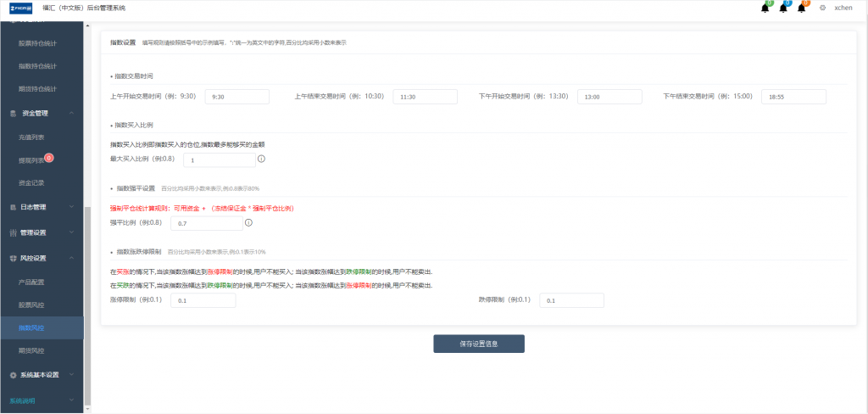Click the info icon beside 强平比例 field
Image resolution: width=868 pixels, height=414 pixels.
(x=248, y=223)
